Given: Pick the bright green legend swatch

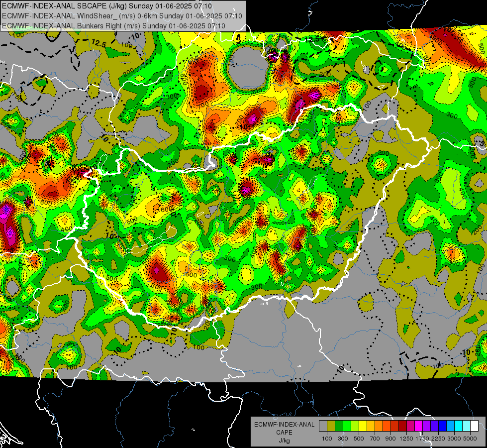Looking at the screenshot, I should click(x=347, y=426).
